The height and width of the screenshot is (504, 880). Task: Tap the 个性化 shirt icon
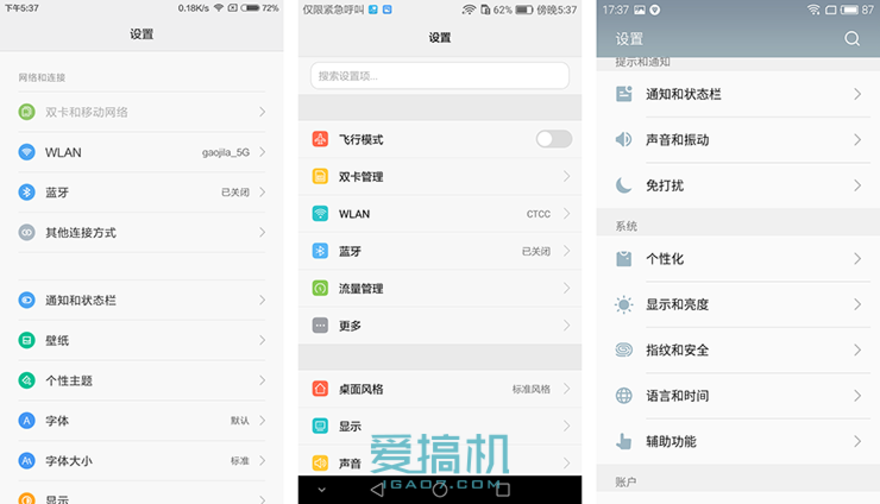pos(624,259)
